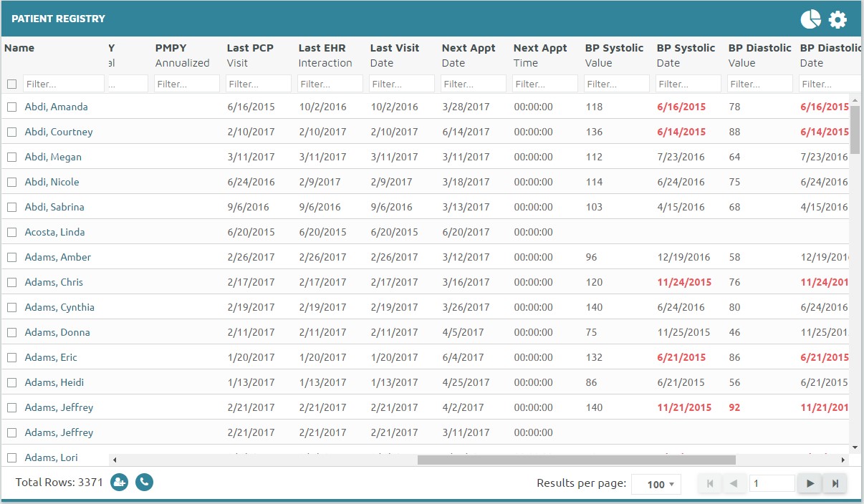Open the pie chart analytics icon
864x504 pixels.
[810, 19]
